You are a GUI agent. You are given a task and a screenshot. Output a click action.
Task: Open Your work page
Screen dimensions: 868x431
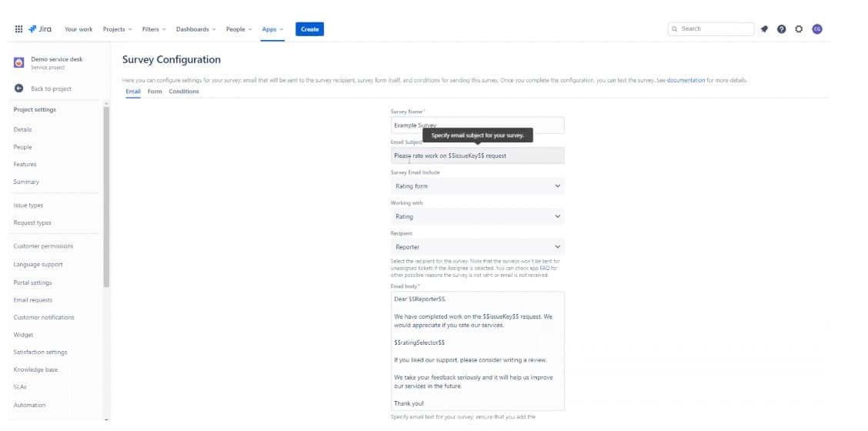[78, 29]
